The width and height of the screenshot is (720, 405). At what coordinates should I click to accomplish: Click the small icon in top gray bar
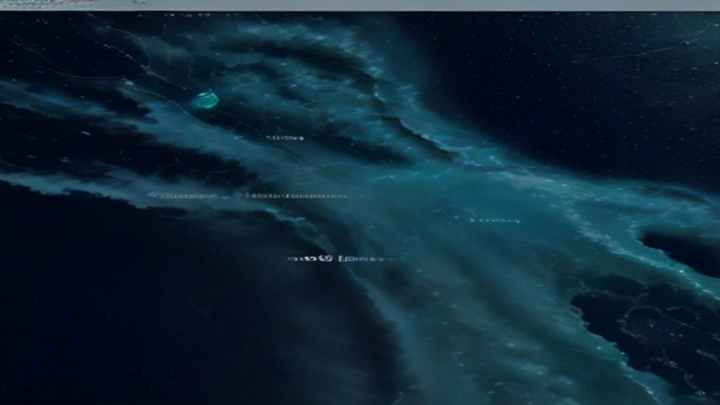tap(141, 2)
